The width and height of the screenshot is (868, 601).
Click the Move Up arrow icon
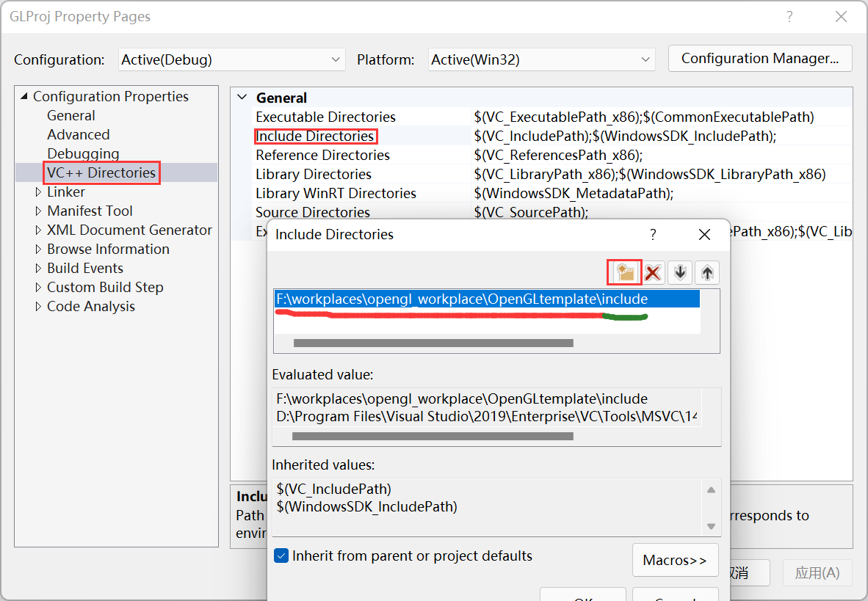click(706, 272)
